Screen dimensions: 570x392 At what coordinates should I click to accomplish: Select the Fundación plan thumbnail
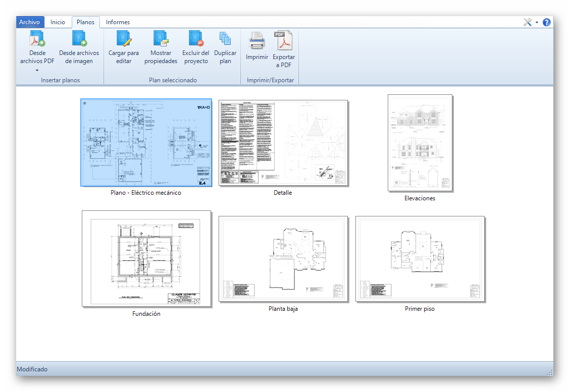[x=146, y=259]
